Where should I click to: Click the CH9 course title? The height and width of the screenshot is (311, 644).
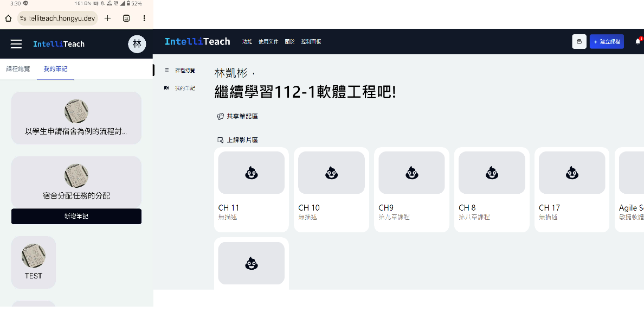click(x=386, y=208)
